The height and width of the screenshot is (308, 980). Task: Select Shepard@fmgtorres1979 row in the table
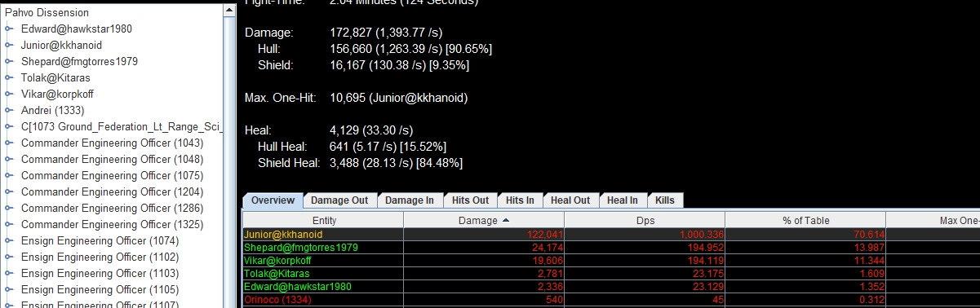coord(611,248)
